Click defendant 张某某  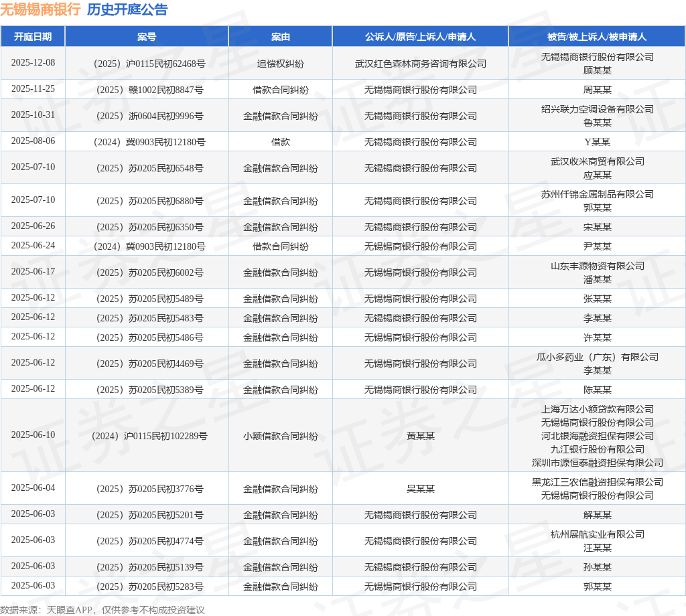[x=597, y=299]
